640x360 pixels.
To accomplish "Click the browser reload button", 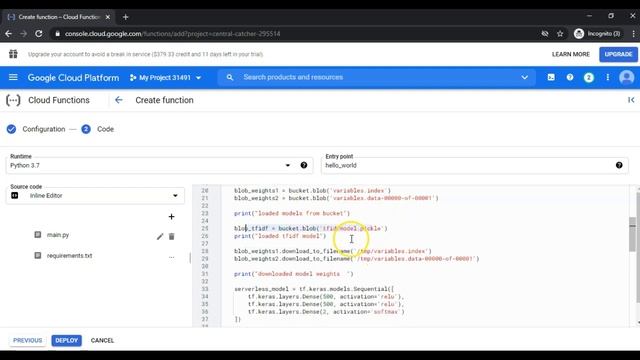I will pos(39,33).
